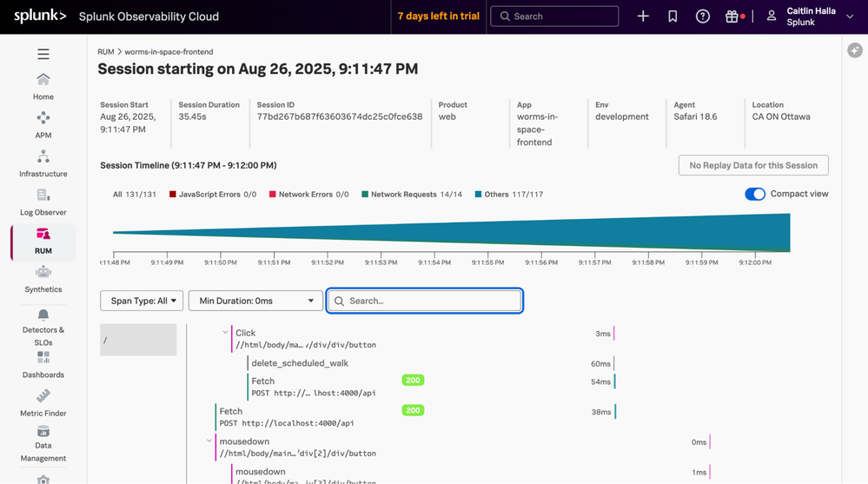The width and height of the screenshot is (868, 484).
Task: Open Infrastructure in sidebar
Action: [43, 164]
